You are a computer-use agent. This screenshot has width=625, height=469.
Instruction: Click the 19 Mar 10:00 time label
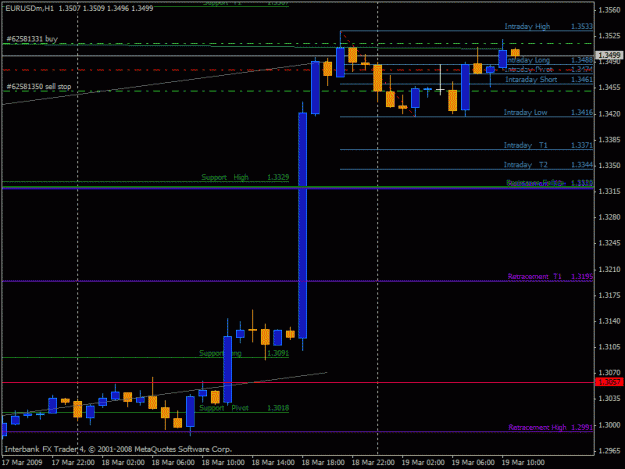[x=523, y=463]
